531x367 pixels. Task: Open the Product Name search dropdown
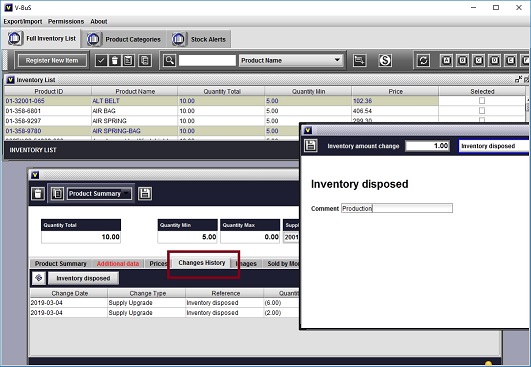point(291,60)
